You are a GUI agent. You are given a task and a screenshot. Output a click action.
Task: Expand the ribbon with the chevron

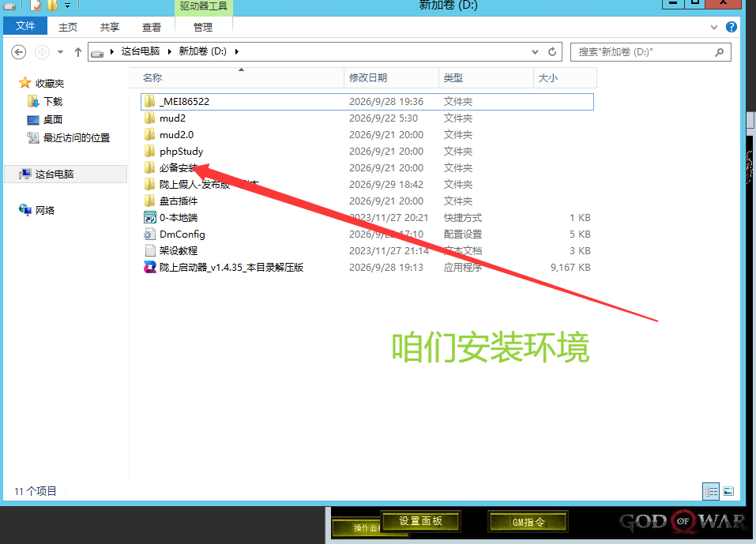click(714, 28)
